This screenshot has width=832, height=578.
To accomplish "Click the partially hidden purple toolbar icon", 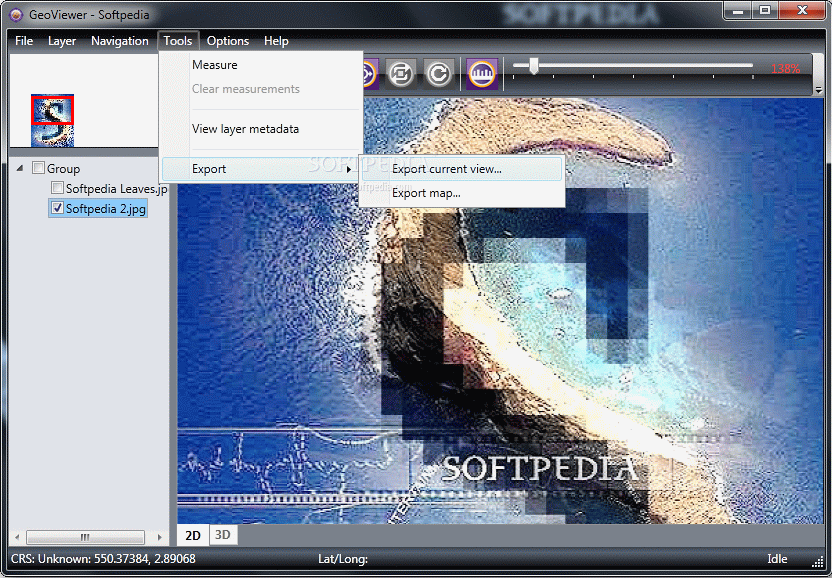I will tap(370, 74).
